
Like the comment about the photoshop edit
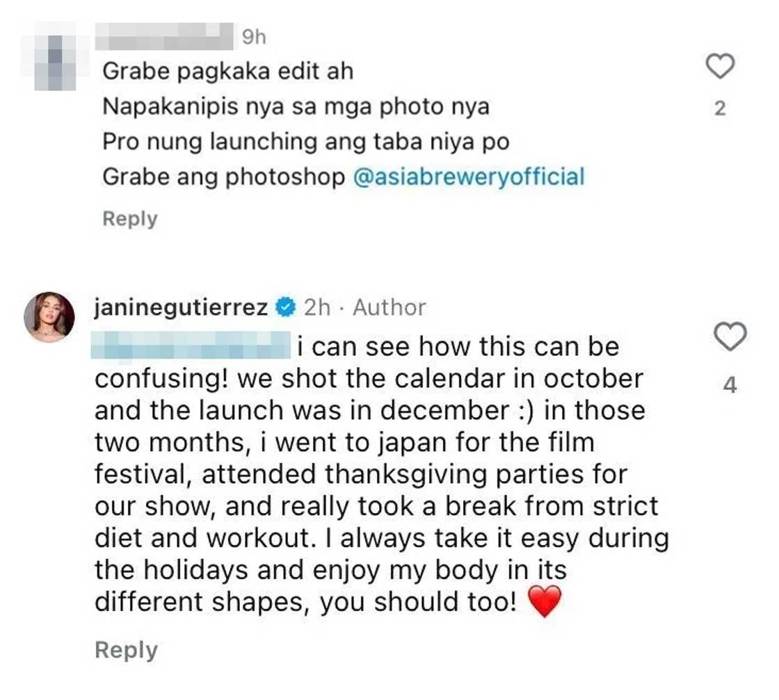pyautogui.click(x=721, y=67)
